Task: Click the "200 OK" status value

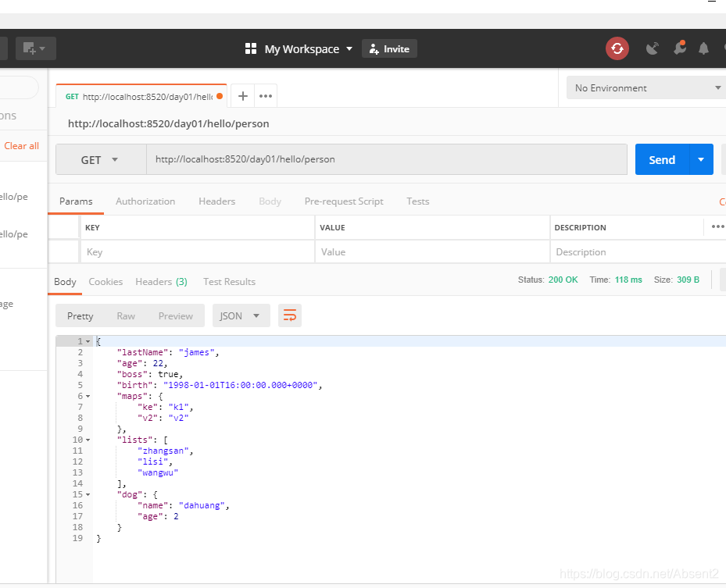Action: tap(563, 280)
